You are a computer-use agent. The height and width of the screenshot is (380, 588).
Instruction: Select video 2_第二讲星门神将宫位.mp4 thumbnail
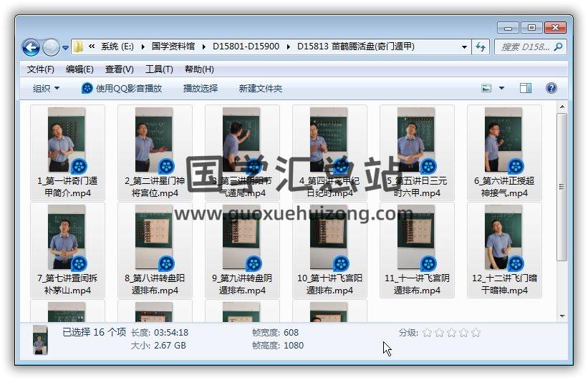pyautogui.click(x=154, y=140)
